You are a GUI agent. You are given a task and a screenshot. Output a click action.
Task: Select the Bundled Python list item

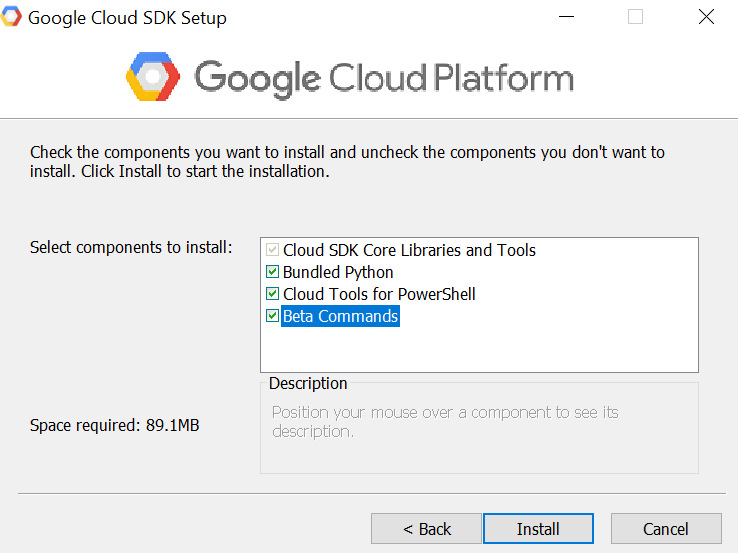[338, 272]
